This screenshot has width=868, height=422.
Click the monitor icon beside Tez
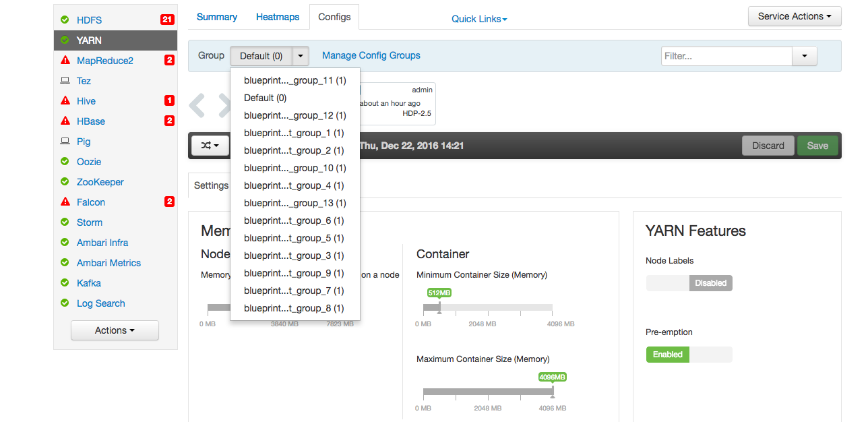[x=67, y=80]
